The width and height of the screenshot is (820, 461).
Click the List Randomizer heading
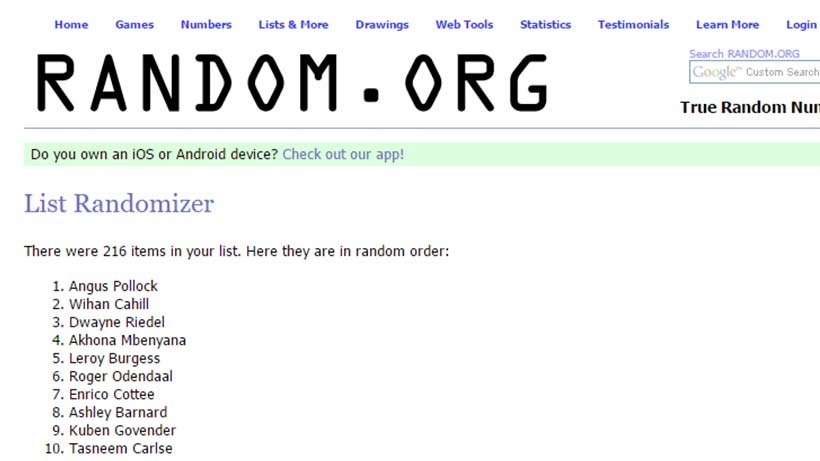119,203
